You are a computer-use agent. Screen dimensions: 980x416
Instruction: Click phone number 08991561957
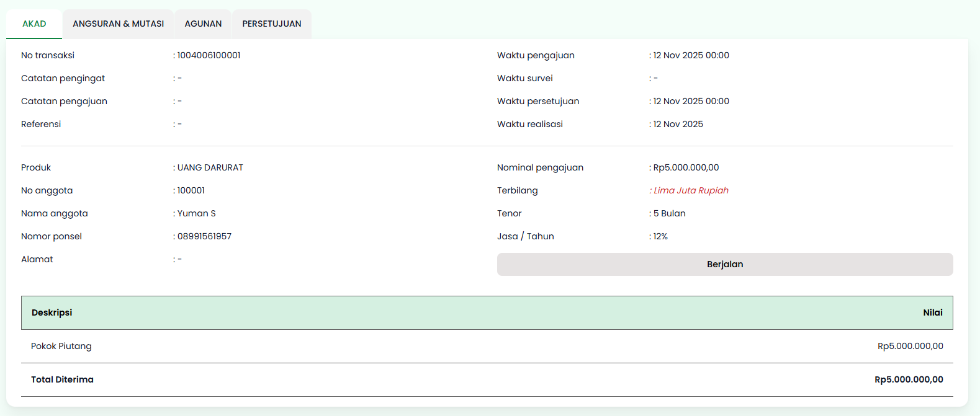pyautogui.click(x=204, y=236)
